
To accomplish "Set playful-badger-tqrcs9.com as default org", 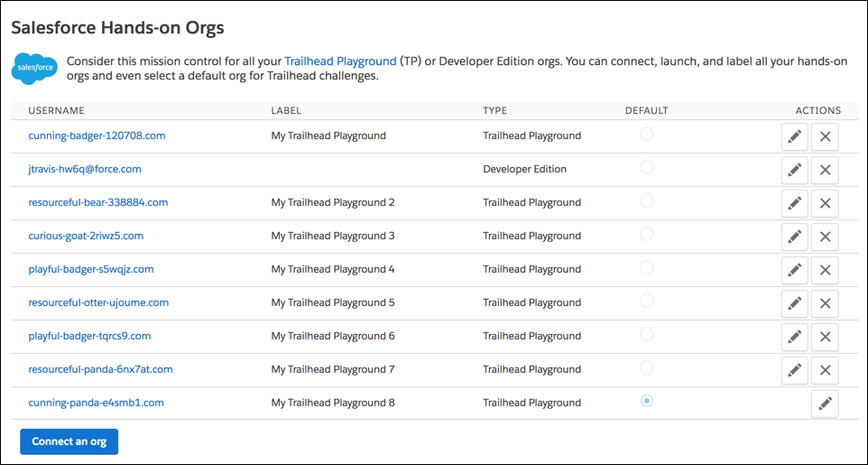I will [647, 334].
